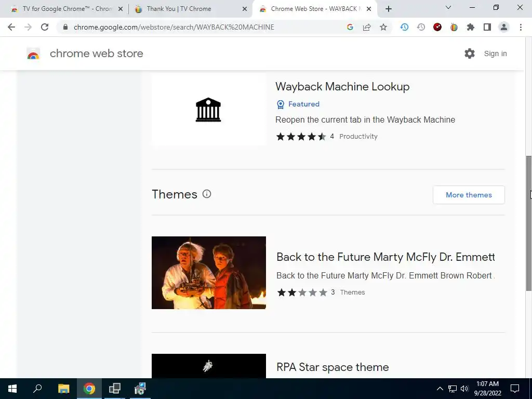Open the Windows Start menu
Screen dimensions: 532x399
pyautogui.click(x=12, y=389)
